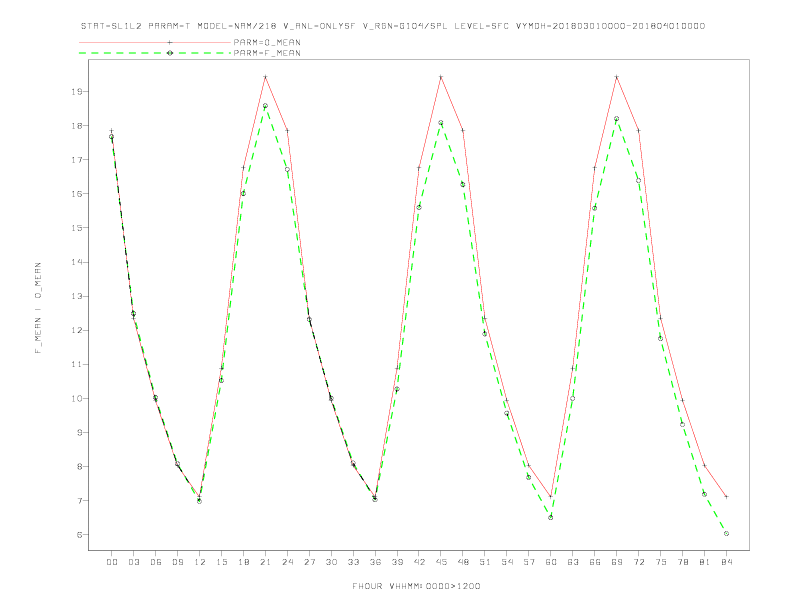The width and height of the screenshot is (792, 612).
Task: Click x-axis tick label 48
Action: click(x=463, y=562)
